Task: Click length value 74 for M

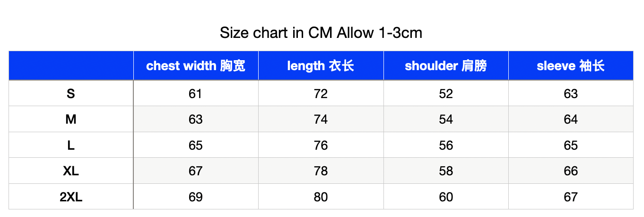Action: tap(321, 119)
